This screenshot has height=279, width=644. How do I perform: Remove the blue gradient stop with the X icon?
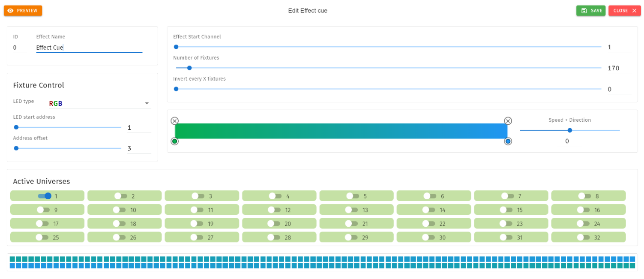508,121
